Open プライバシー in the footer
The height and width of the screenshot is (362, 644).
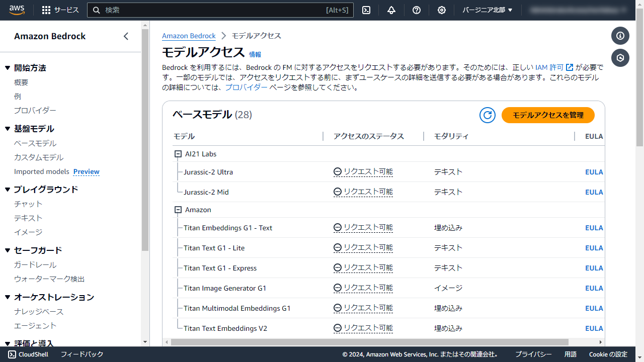(533, 354)
